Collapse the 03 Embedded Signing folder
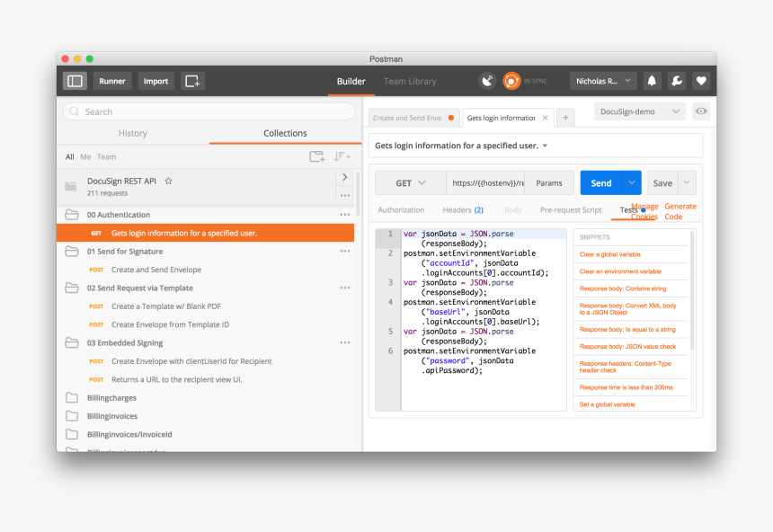Screen dimensions: 773x532 [x=72, y=342]
